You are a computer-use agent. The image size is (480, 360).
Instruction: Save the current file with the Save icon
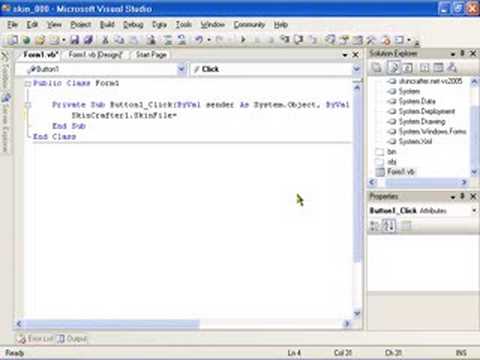[75, 40]
